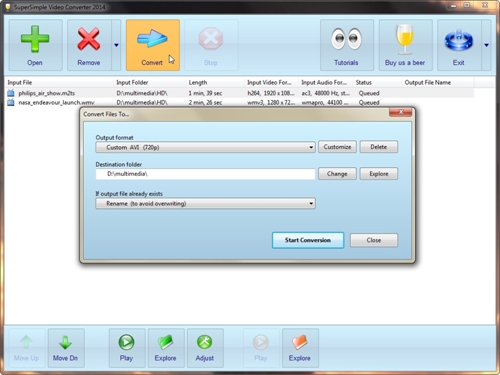This screenshot has width=500, height=375.
Task: Click the Adjust wrench icon
Action: (205, 342)
